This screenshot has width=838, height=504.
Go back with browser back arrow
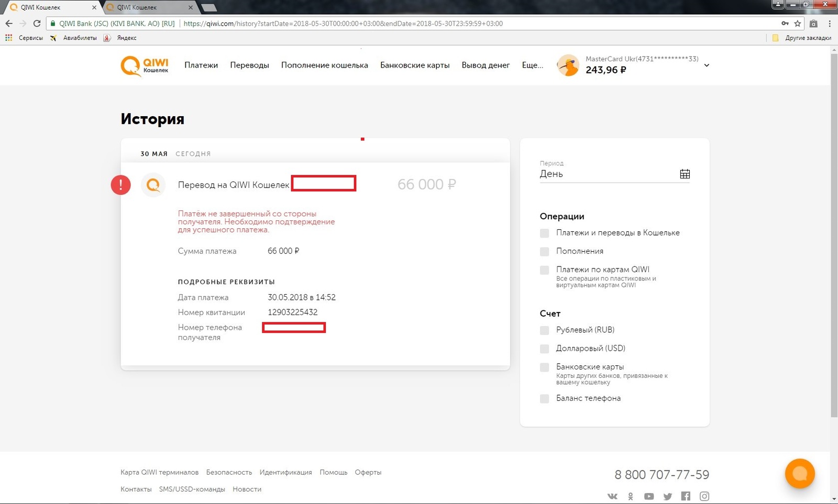[9, 24]
